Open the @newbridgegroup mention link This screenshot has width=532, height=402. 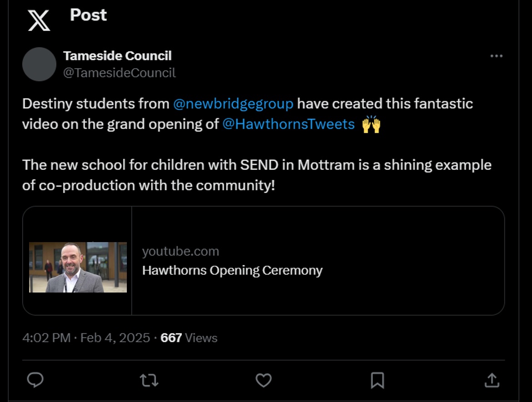[233, 104]
